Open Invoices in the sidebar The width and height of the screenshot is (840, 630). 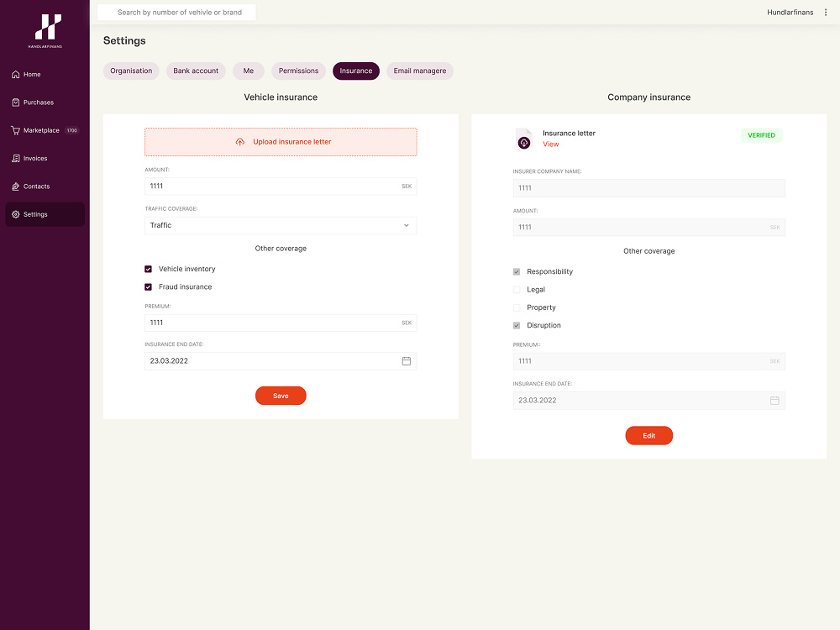(45, 158)
